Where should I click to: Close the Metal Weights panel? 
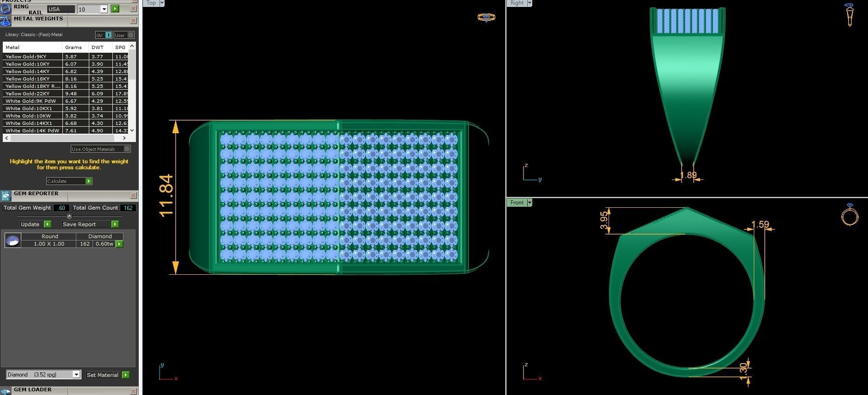click(133, 21)
